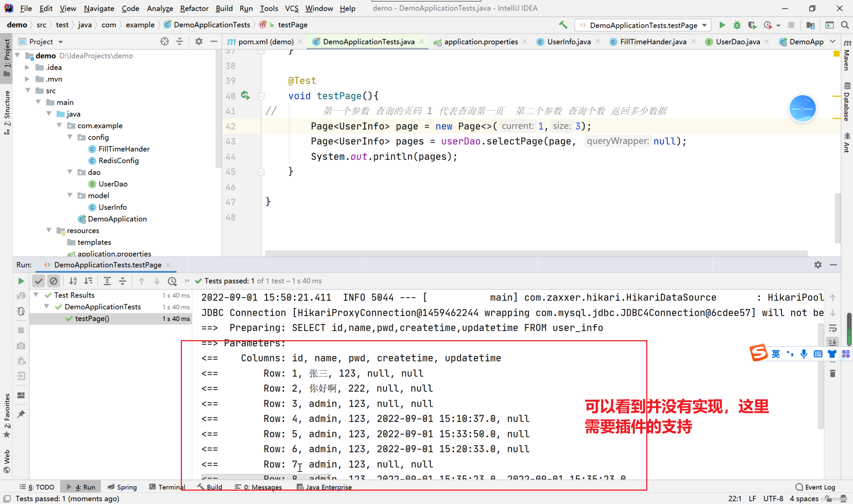Sort test results alphabetically
Viewport: 853px width, 504px height.
[x=73, y=281]
